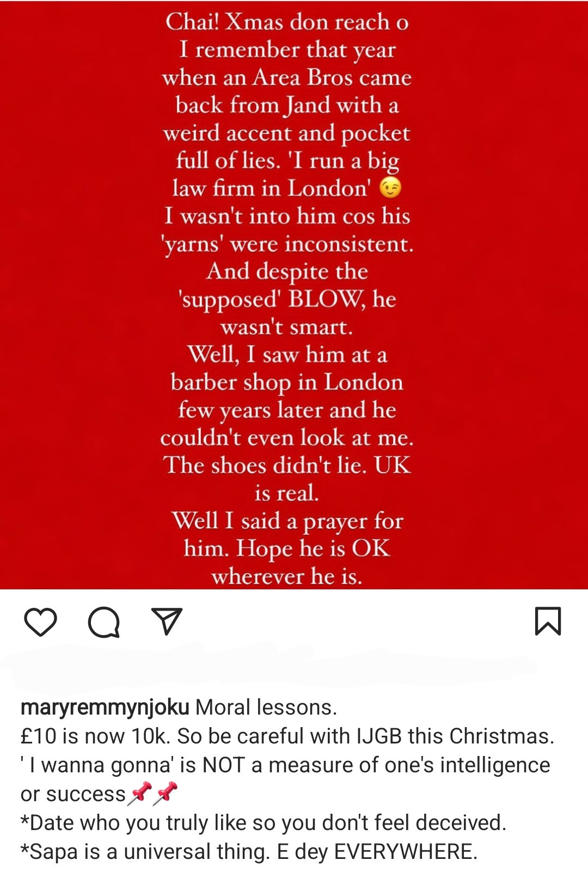
Task: Tap the '*Sapa is a universal thing' line
Action: click(249, 852)
